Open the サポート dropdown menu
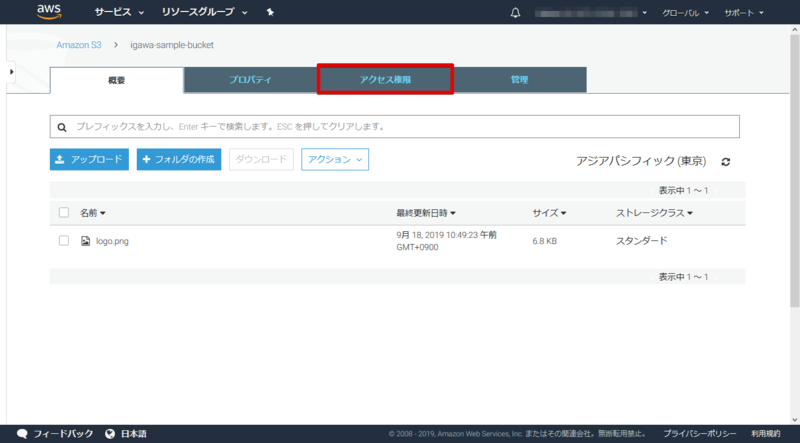Image resolution: width=800 pixels, height=443 pixels. coord(744,13)
